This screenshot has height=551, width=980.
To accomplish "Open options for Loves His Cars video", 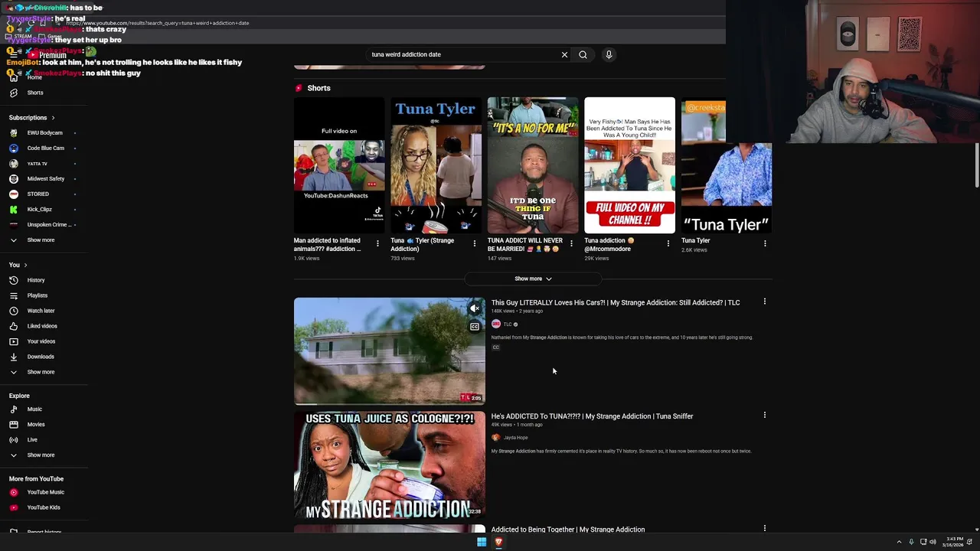I will click(x=764, y=302).
